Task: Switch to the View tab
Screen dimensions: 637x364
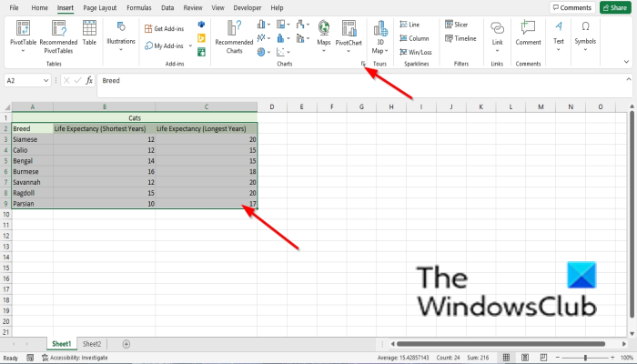Action: tap(217, 7)
